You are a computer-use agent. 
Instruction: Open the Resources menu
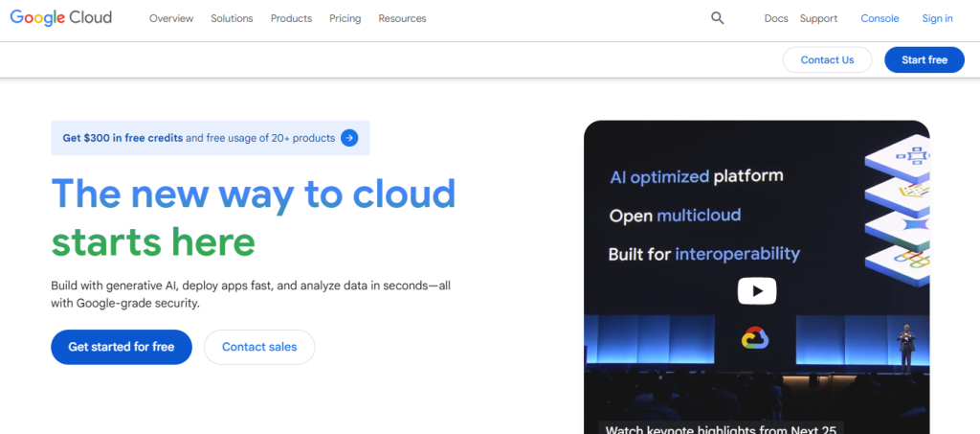[403, 19]
